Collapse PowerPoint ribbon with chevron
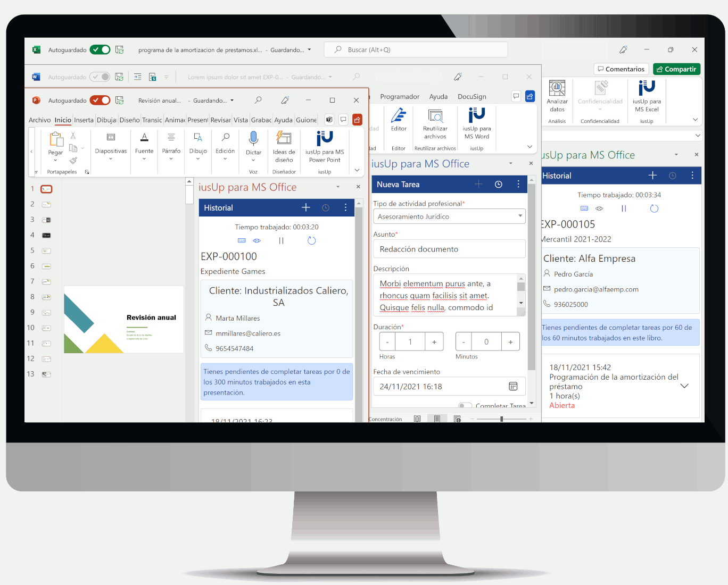The width and height of the screenshot is (728, 585). 357,170
